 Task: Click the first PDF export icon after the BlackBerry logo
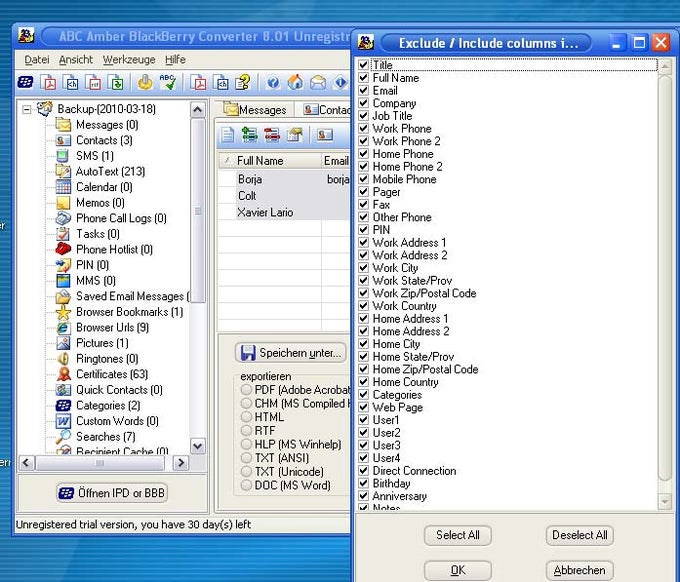point(48,82)
